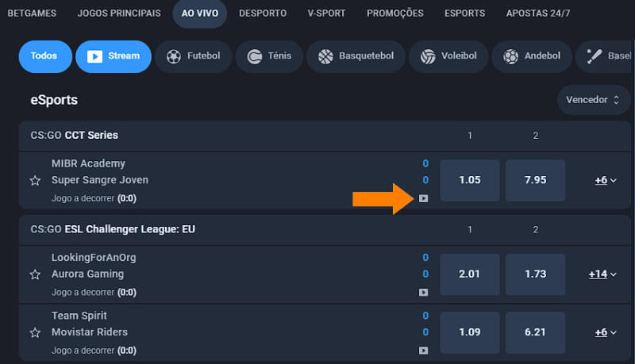Expand +6 markets for Team Spirit match

[x=606, y=332]
